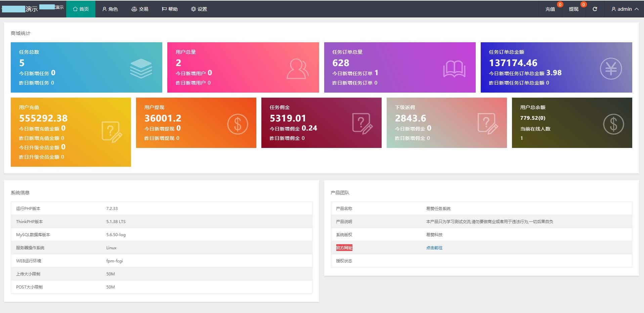The image size is (644, 313).
Task: Click the dollar icon on 用户总余额 card
Action: [x=613, y=123]
